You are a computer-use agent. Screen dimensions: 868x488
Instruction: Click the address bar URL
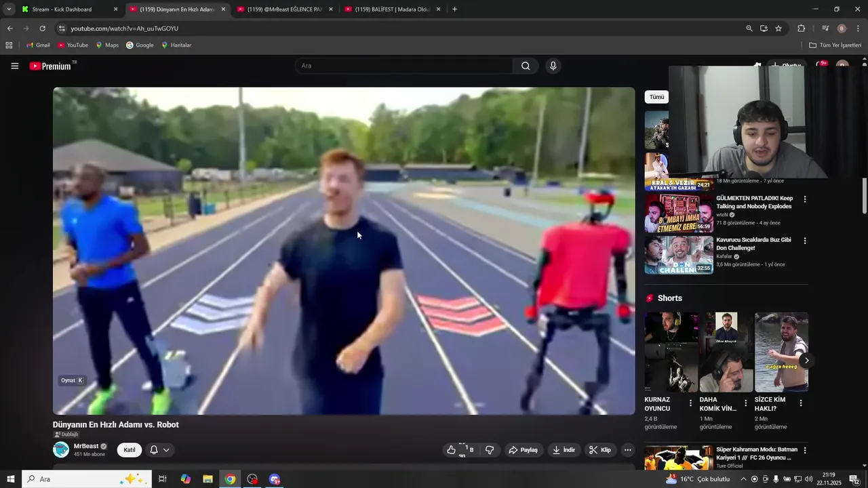tap(125, 28)
